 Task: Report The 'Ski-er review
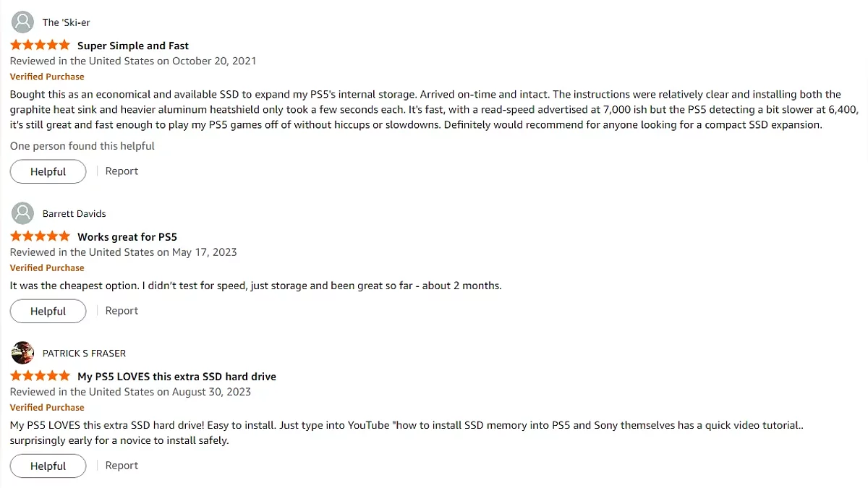[122, 171]
